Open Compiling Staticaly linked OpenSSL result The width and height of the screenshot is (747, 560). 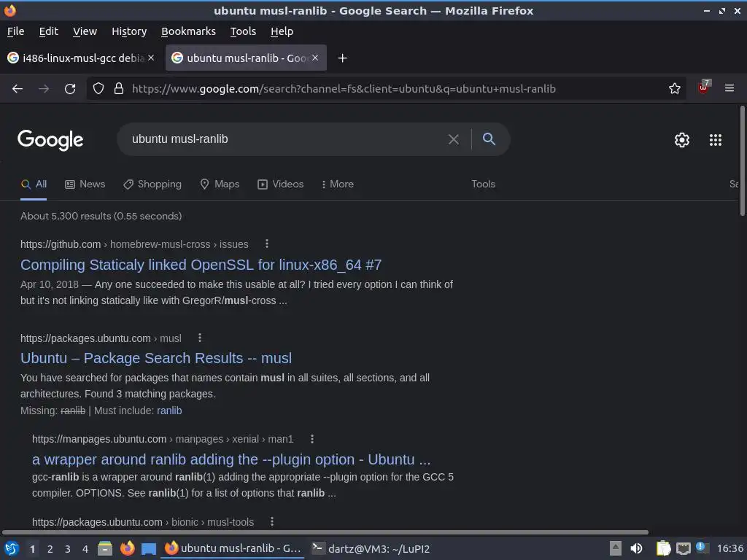201,265
